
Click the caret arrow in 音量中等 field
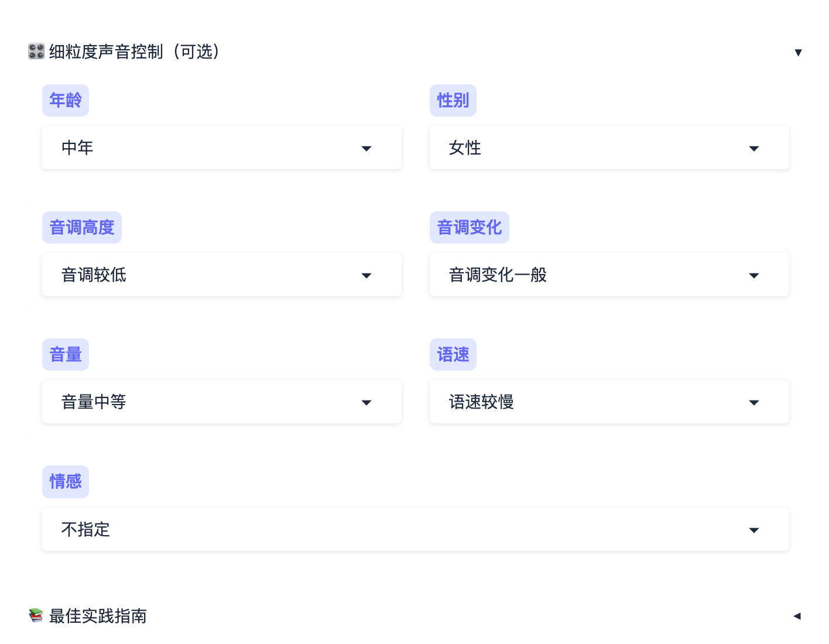[366, 403]
